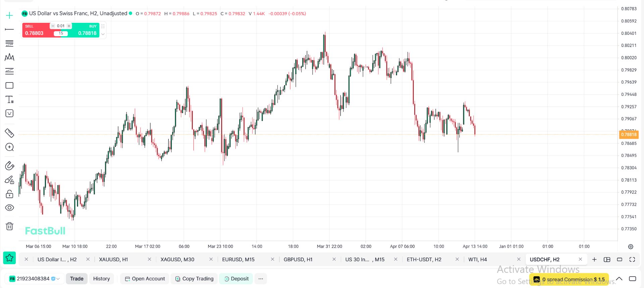This screenshot has height=288, width=644.
Task: Toggle the lock drawings icon
Action: tap(9, 194)
